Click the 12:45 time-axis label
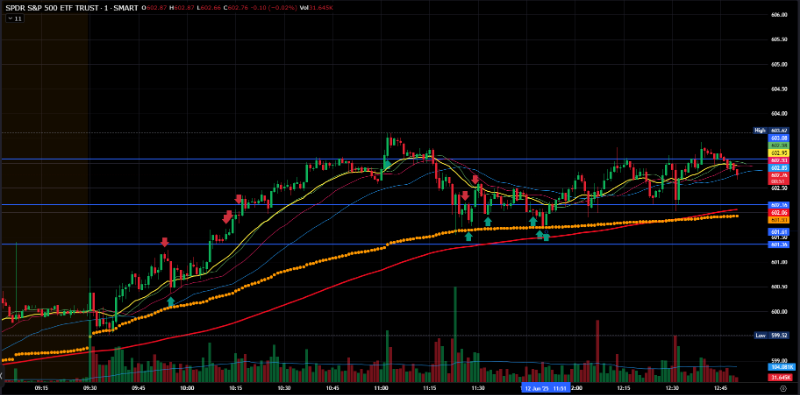Screen dimensions: 800x395 720,388
